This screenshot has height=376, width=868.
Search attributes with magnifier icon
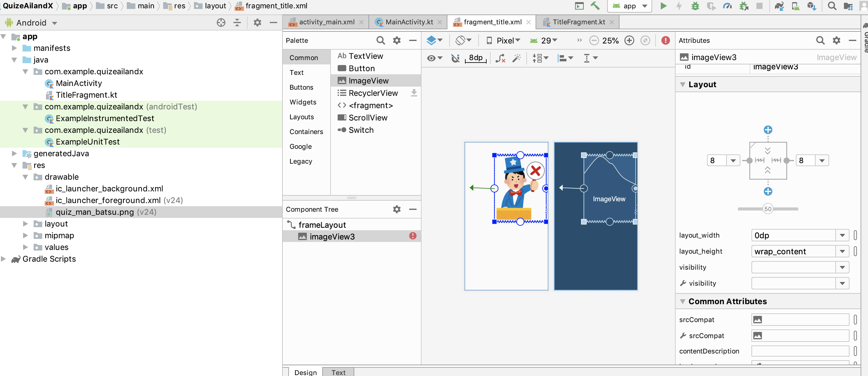point(820,40)
